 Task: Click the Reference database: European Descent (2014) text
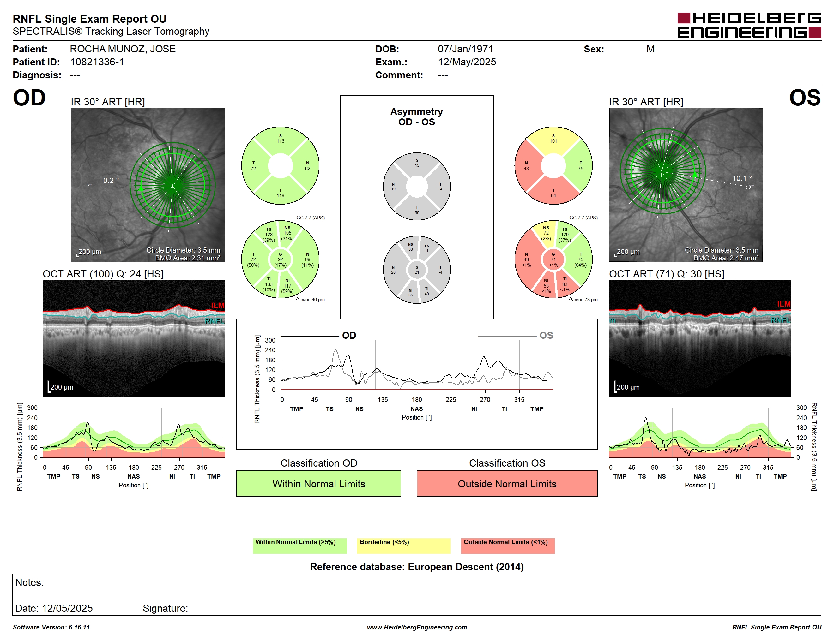coord(417,567)
